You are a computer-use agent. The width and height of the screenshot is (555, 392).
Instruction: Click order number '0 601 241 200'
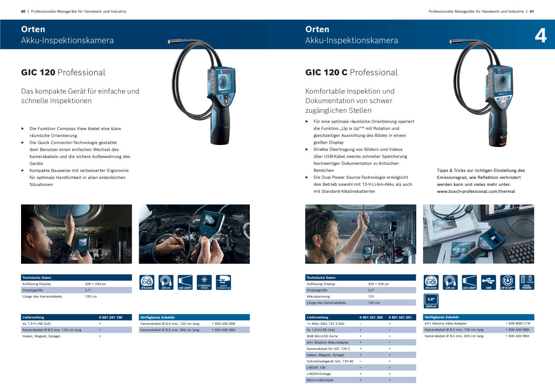coord(371,317)
